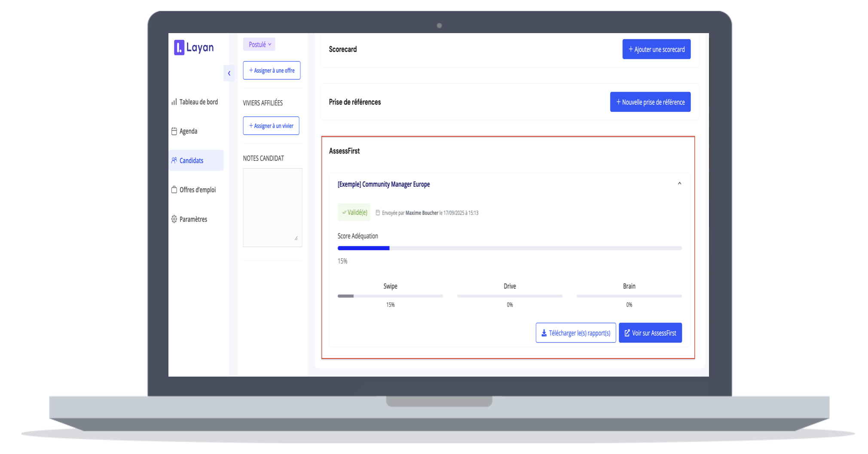Click into the Notes candidat text area
This screenshot has width=868, height=454.
(x=272, y=207)
